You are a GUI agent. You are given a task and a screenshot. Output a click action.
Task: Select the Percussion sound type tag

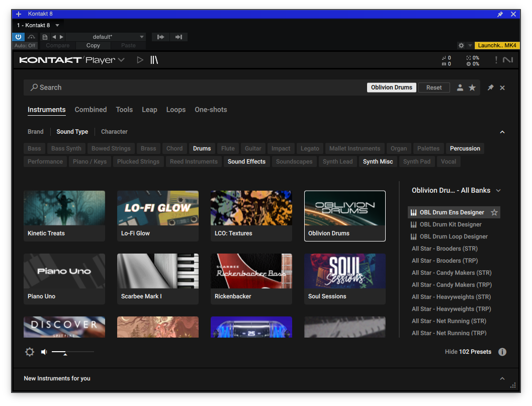click(465, 148)
